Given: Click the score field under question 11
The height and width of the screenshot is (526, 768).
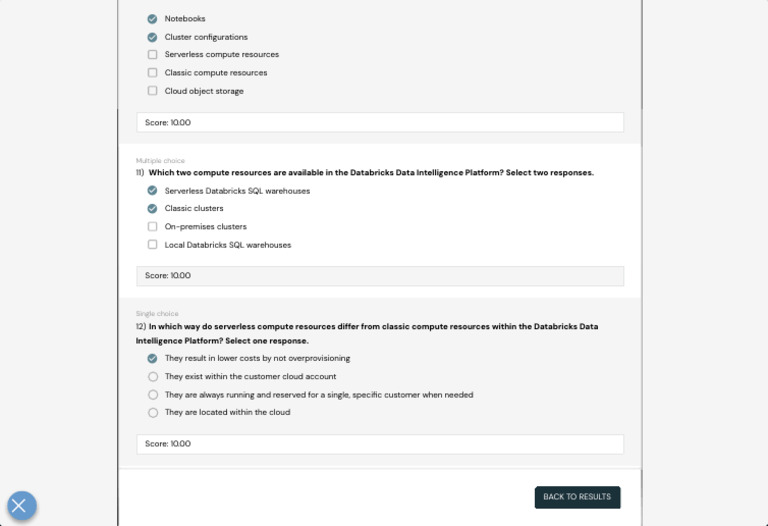Looking at the screenshot, I should (x=380, y=276).
